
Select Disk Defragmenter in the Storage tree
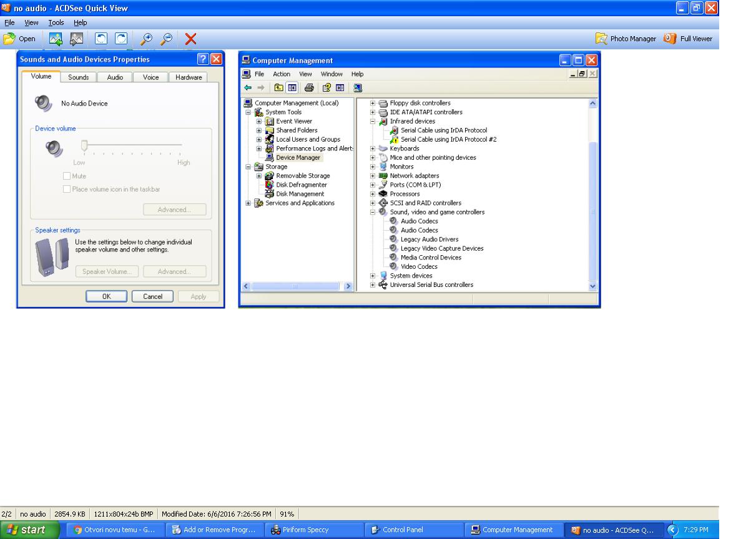pyautogui.click(x=302, y=185)
